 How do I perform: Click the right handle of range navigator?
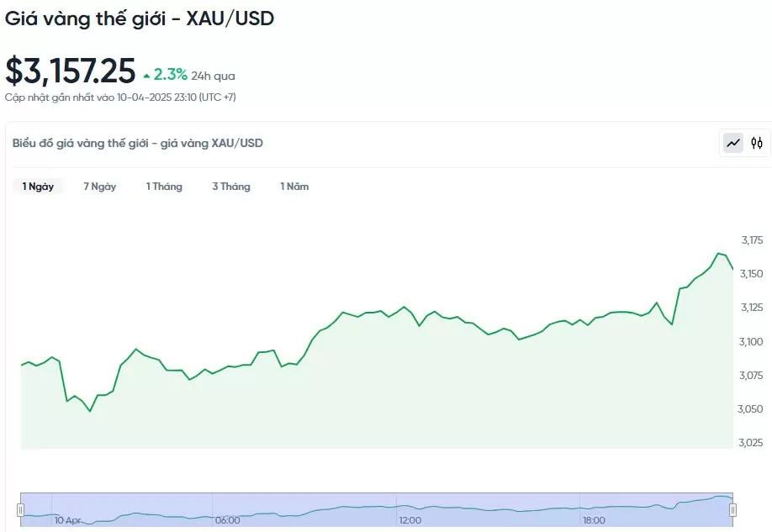(x=732, y=509)
